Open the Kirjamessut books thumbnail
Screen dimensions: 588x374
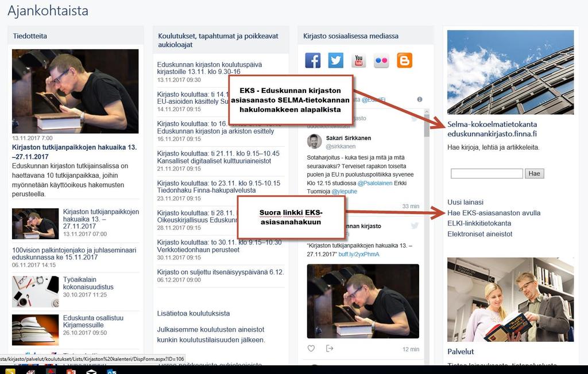35,330
